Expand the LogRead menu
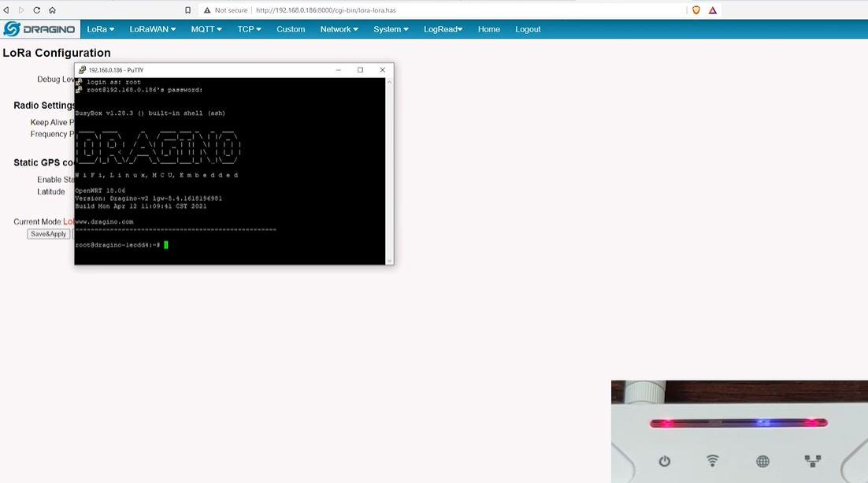 (x=443, y=29)
